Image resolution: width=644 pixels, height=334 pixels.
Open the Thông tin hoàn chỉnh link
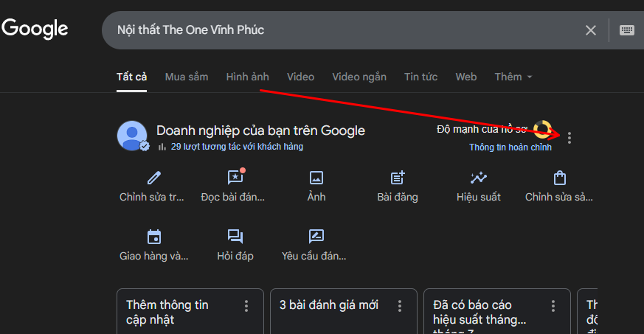tap(510, 147)
